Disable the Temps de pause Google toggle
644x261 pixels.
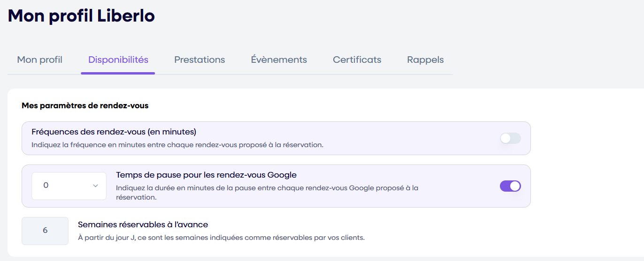coord(510,186)
